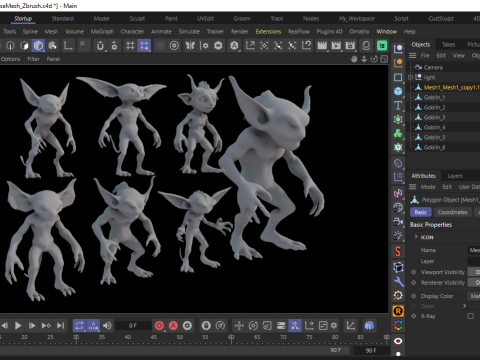Open the Simulate menu
The width and height of the screenshot is (480, 360).
(189, 31)
